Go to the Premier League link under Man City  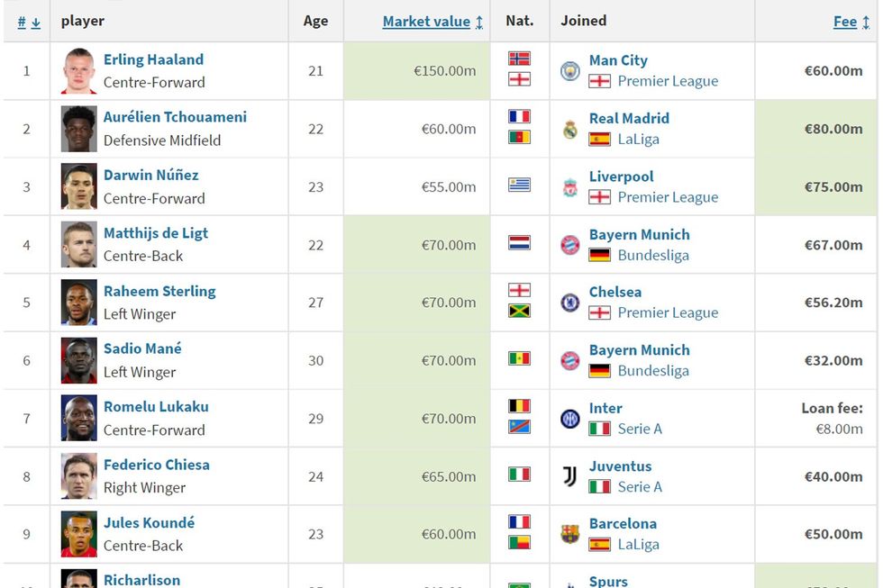(668, 81)
